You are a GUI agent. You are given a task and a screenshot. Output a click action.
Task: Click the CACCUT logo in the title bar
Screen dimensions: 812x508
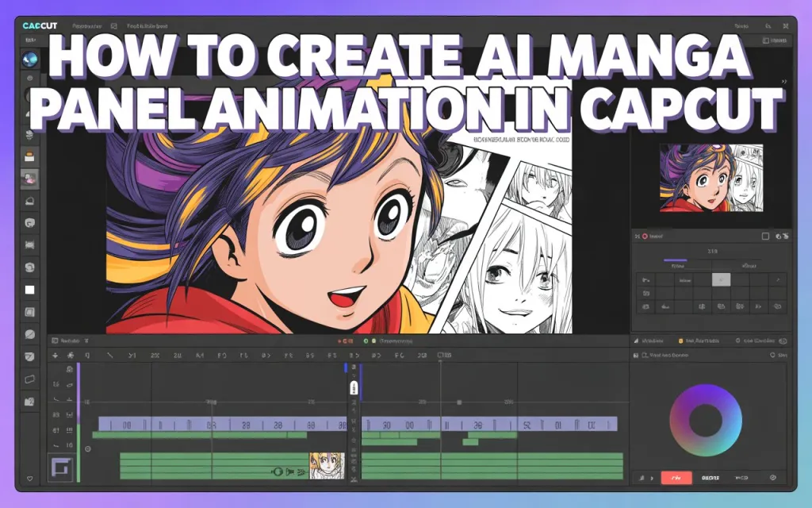tap(40, 25)
